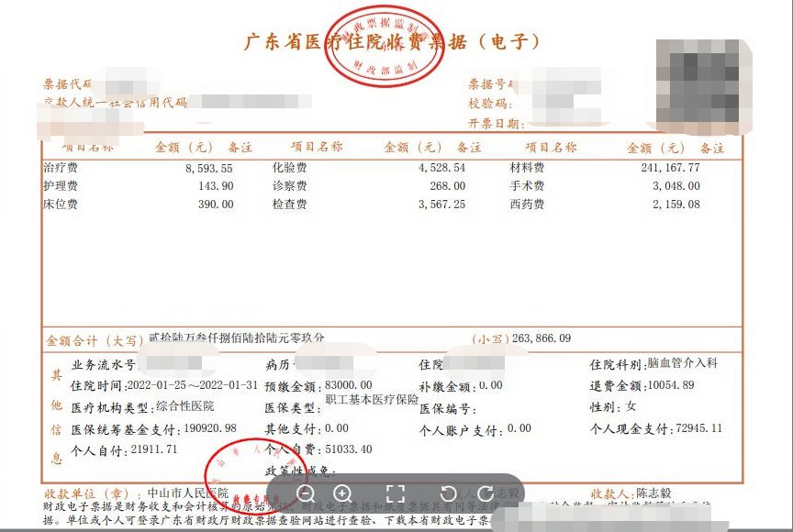The height and width of the screenshot is (532, 793).
Task: Select the 业务流水号 label
Action: (105, 365)
